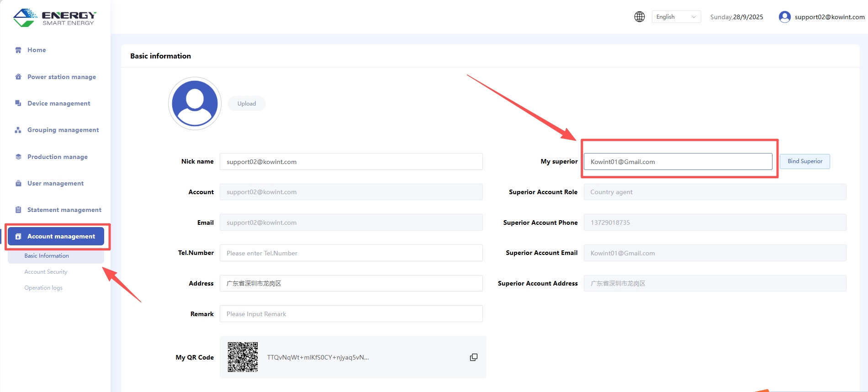Open the user avatar icon in header
The image size is (868, 392).
point(784,17)
